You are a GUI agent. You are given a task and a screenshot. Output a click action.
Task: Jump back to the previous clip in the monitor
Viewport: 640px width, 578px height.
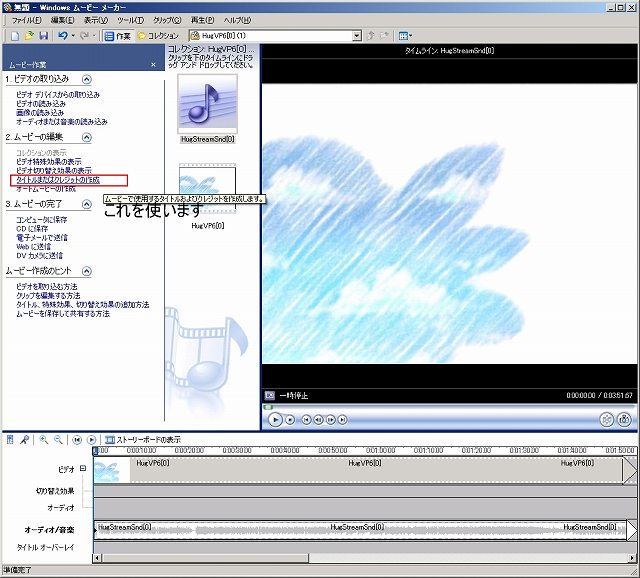click(306, 420)
